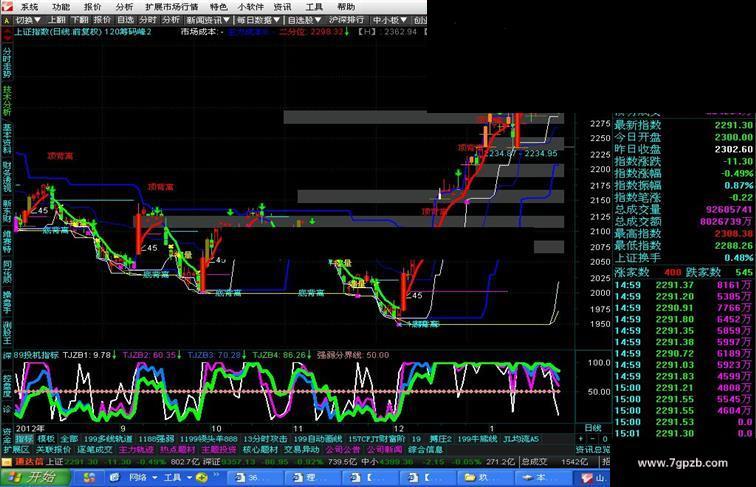
Task: Open the '山...' taskbar app
Action: pyautogui.click(x=592, y=478)
